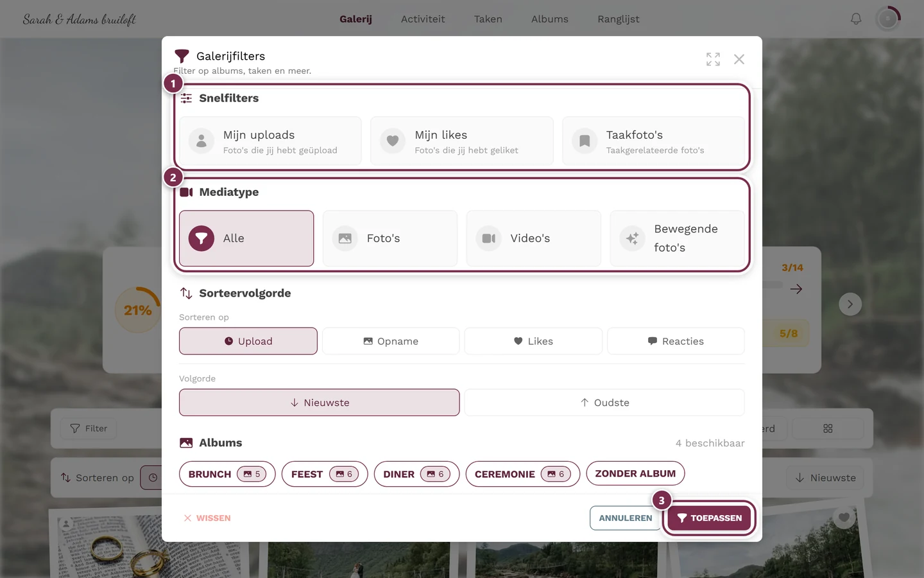Sort by Opname date
This screenshot has width=924, height=578.
coord(391,341)
